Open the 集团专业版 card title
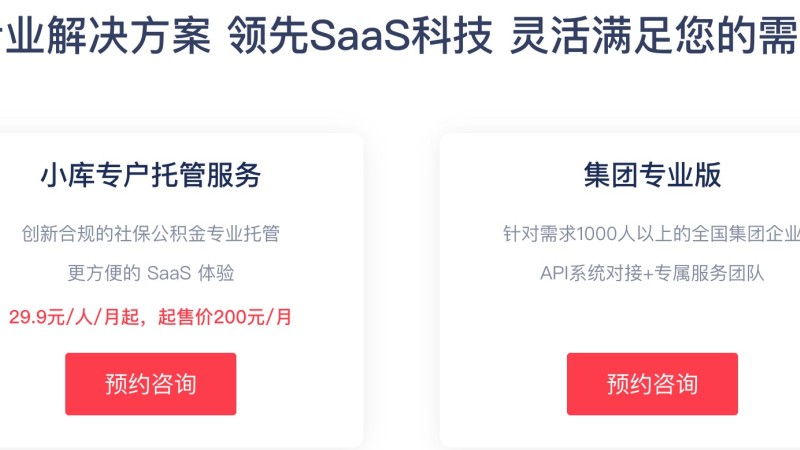This screenshot has height=450, width=800. (652, 175)
